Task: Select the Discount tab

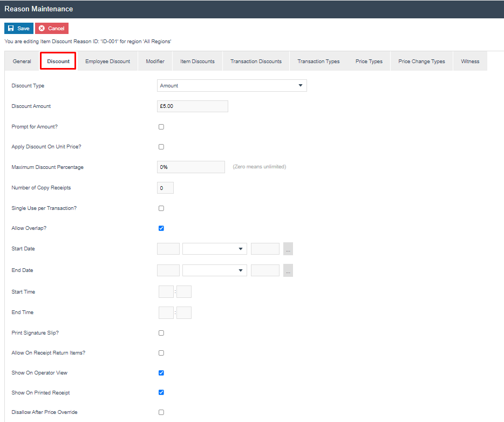Action: pos(58,61)
